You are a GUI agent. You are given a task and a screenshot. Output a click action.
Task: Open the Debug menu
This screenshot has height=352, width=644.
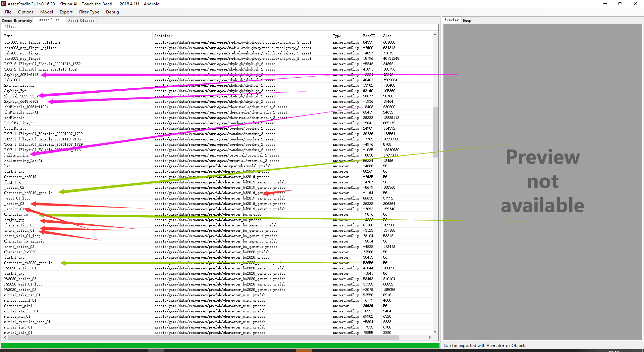click(112, 12)
